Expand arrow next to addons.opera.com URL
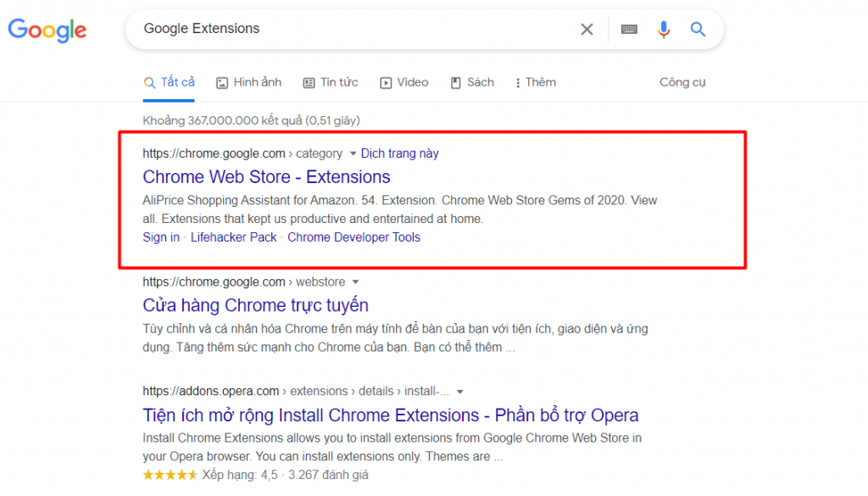This screenshot has height=496, width=868. coord(460,392)
